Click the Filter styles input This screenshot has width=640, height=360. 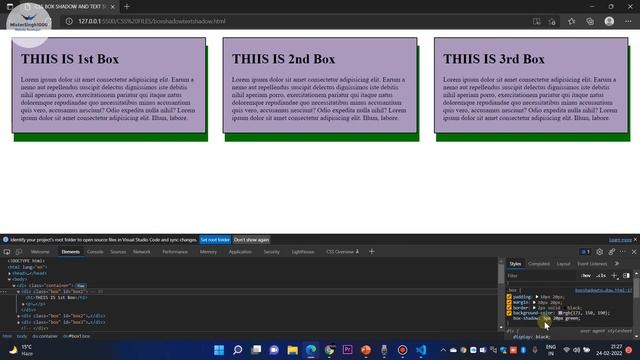point(541,276)
